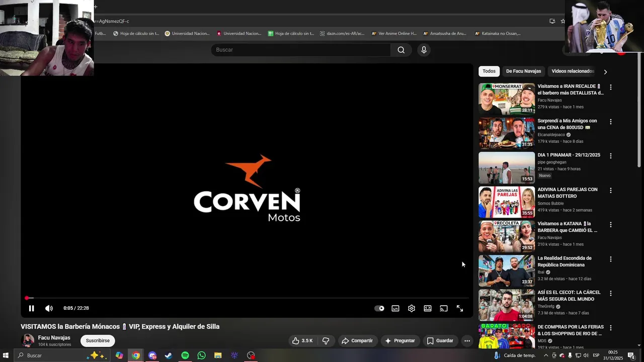The image size is (644, 362).
Task: Dislike the video with thumbs-down icon
Action: point(326,341)
